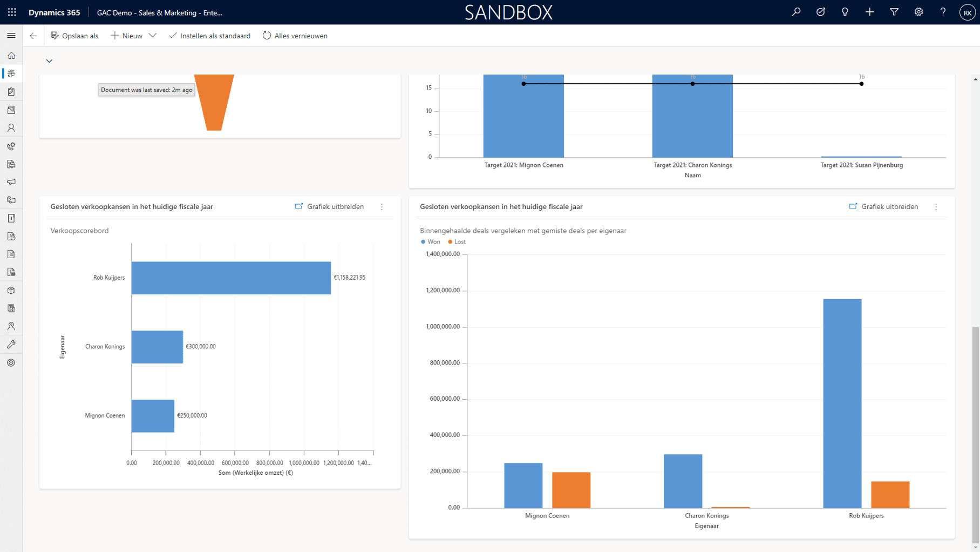The image size is (980, 552).
Task: Click the Target 2021: Charon Konings bar
Action: (692, 116)
